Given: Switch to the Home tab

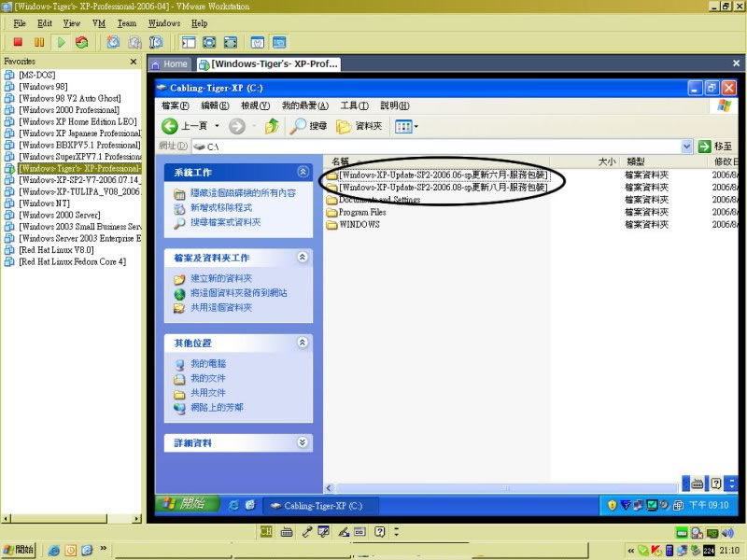Looking at the screenshot, I should click(170, 64).
